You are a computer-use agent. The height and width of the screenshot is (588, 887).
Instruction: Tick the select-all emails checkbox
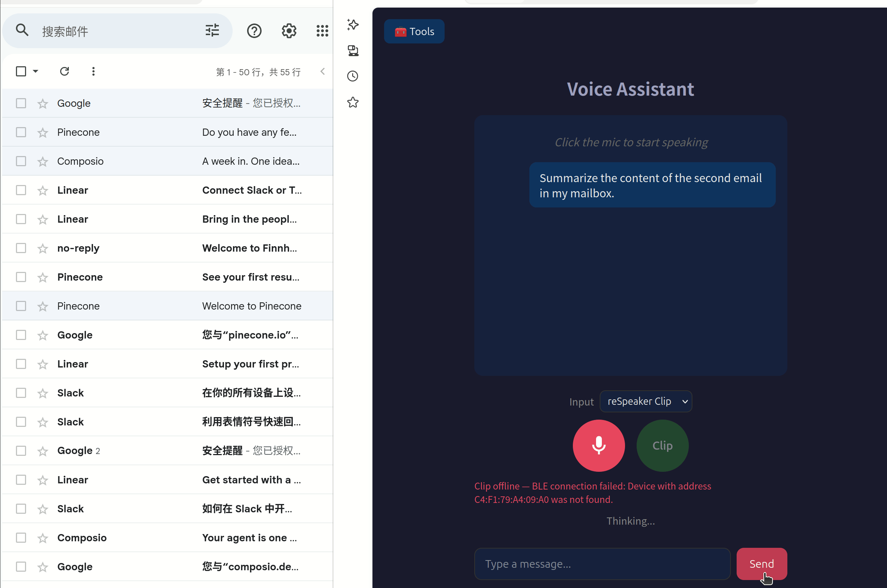click(21, 71)
